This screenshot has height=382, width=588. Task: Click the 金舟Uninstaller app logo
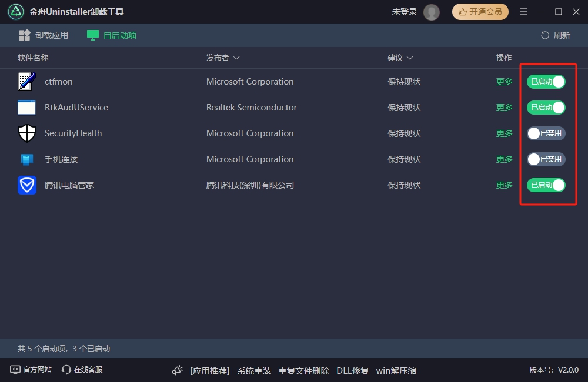[x=16, y=12]
